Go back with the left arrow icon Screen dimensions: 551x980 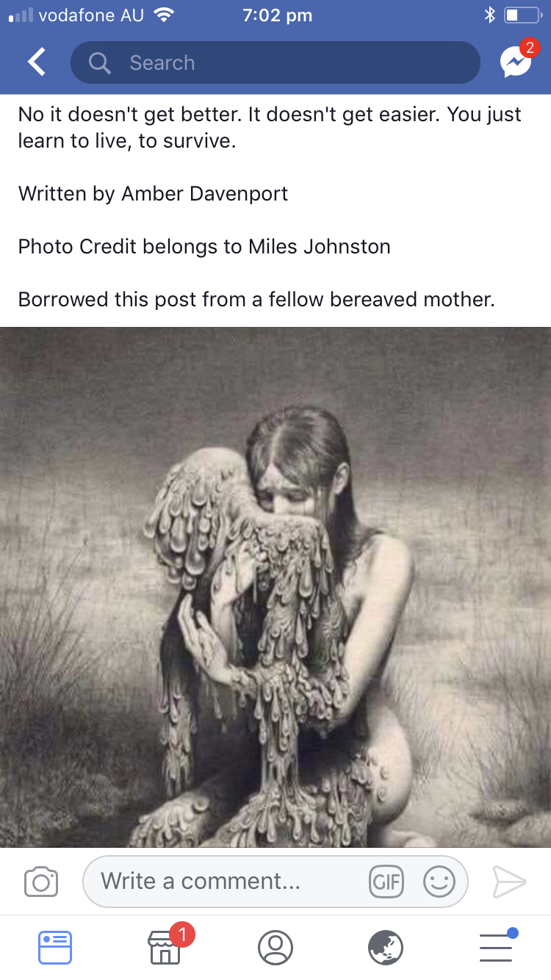point(37,62)
